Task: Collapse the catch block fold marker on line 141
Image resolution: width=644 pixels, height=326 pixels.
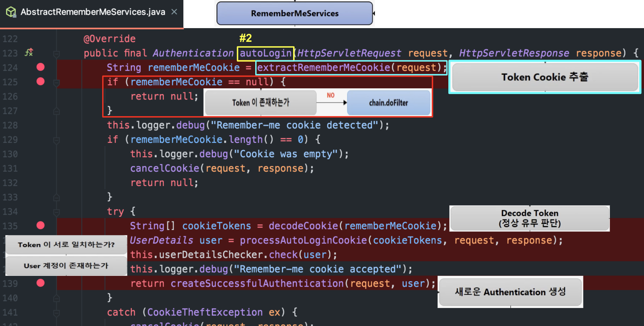Action: click(57, 313)
